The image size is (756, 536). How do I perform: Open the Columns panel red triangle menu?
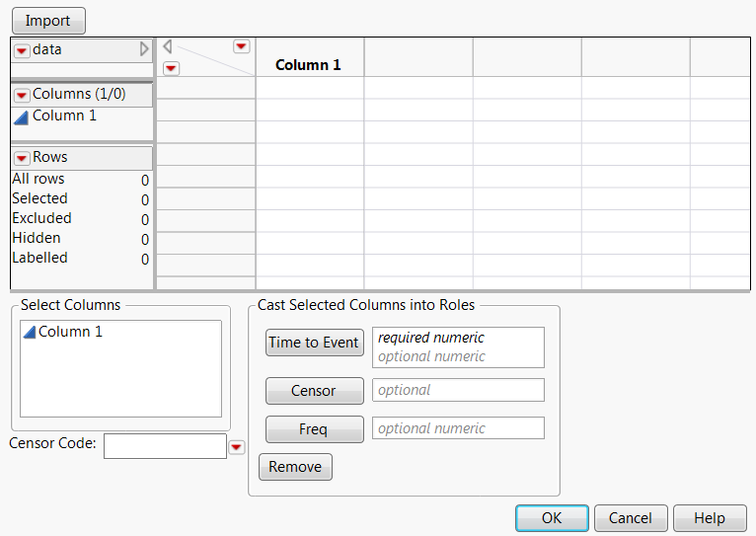(x=22, y=95)
